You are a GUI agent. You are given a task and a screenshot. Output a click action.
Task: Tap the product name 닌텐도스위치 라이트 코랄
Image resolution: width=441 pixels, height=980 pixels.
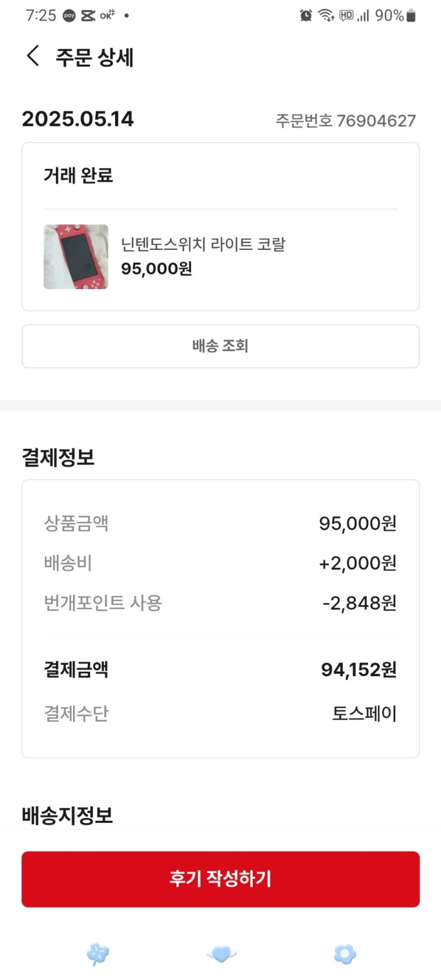pos(203,244)
